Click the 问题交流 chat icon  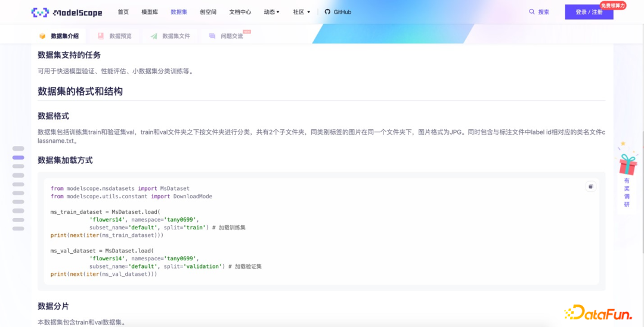point(212,36)
